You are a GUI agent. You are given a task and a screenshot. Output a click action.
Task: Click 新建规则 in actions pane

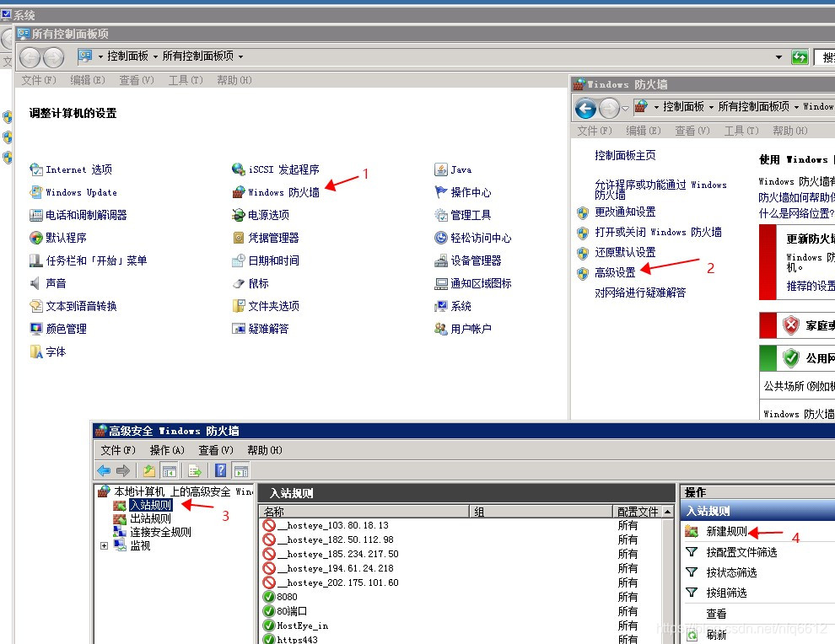pyautogui.click(x=726, y=531)
